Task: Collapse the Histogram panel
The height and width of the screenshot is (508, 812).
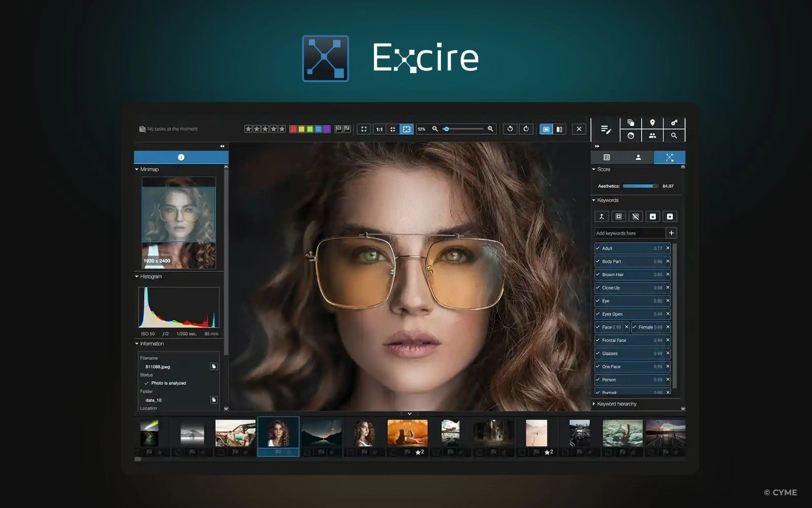Action: [x=136, y=277]
